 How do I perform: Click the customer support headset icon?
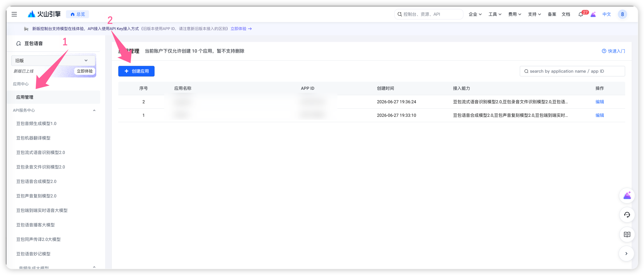pos(627,215)
